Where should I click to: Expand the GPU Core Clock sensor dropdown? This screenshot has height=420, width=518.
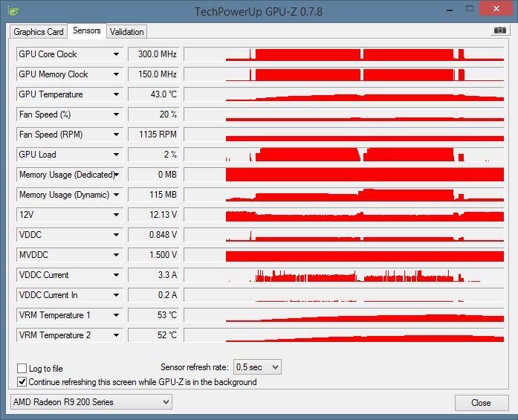coord(70,54)
